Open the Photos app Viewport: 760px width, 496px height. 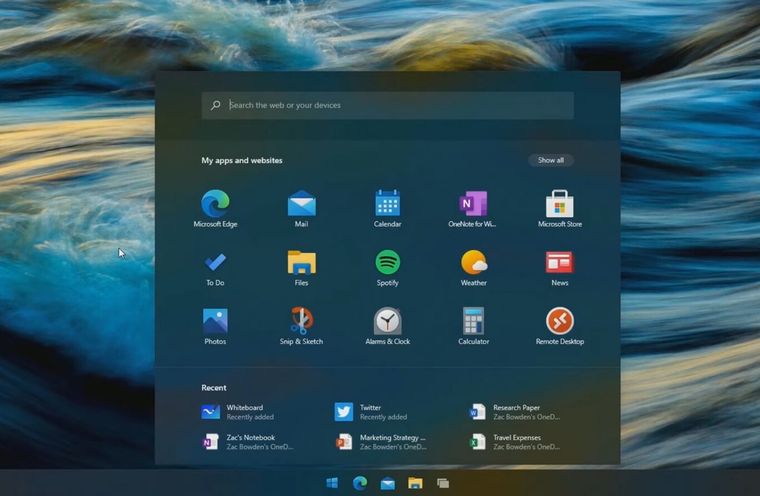215,326
